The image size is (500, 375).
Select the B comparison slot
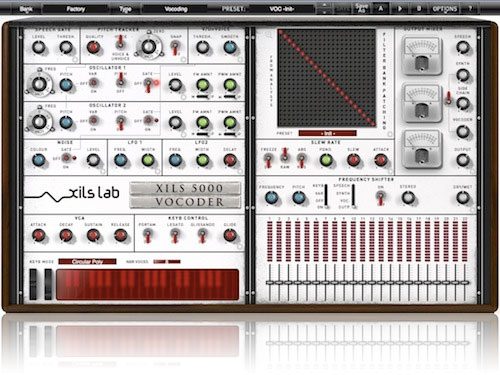point(419,9)
